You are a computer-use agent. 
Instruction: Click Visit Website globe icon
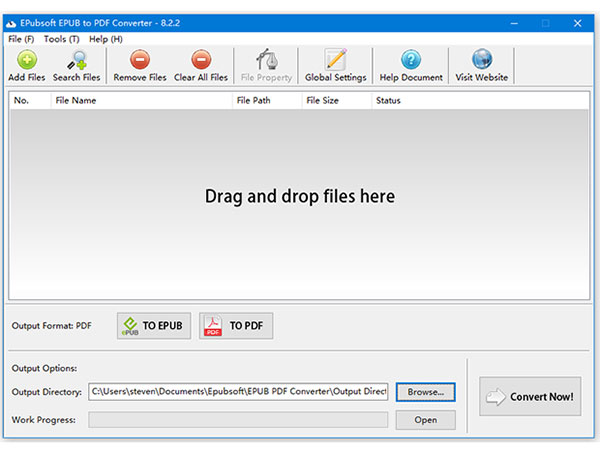tap(482, 59)
